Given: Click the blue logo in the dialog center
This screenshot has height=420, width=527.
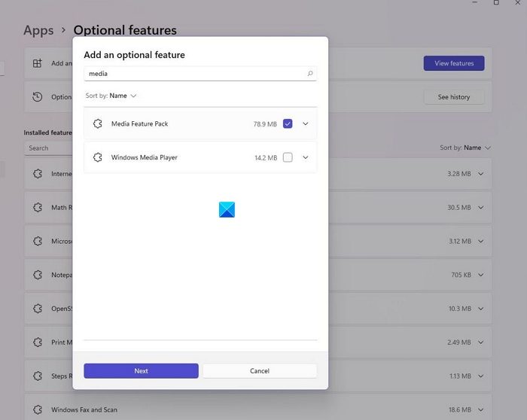Looking at the screenshot, I should pyautogui.click(x=227, y=210).
